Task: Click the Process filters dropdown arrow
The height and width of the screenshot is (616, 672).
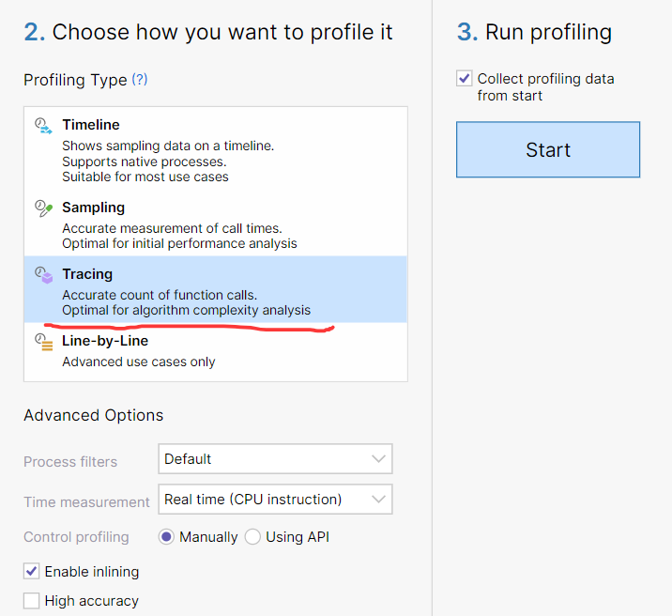Action: [x=378, y=459]
